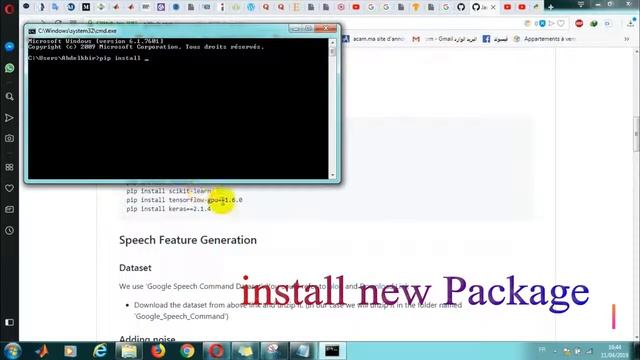Open the acam.ma bookmark

coord(373,39)
